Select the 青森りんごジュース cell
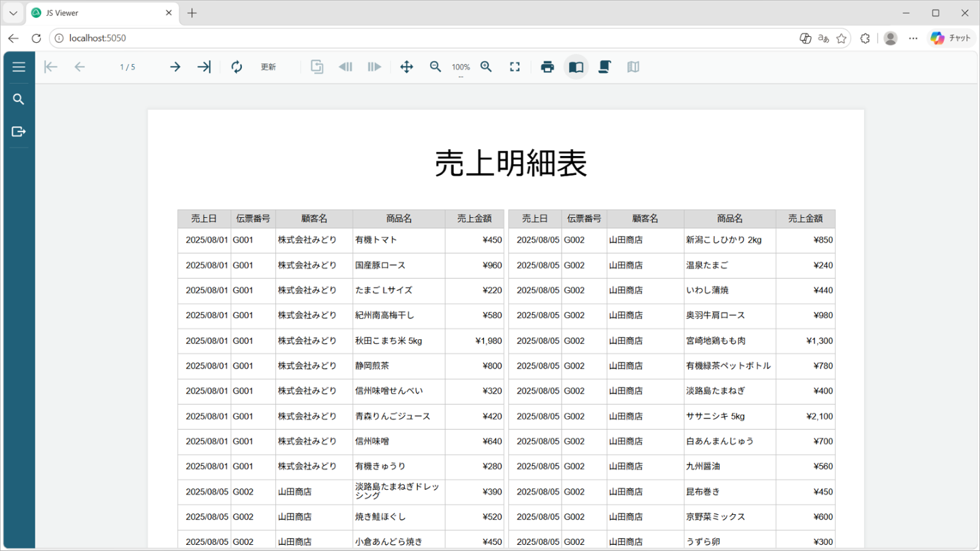 click(399, 416)
